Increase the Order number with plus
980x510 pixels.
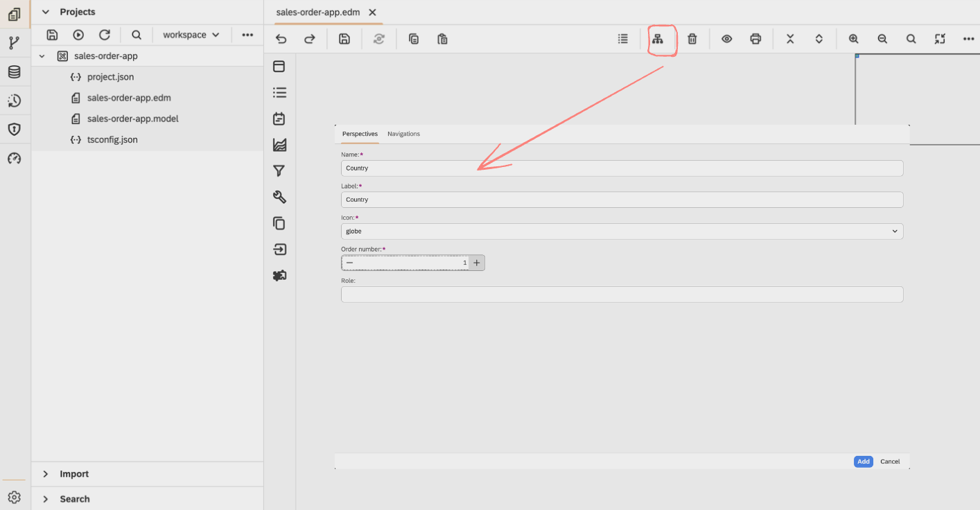(477, 263)
